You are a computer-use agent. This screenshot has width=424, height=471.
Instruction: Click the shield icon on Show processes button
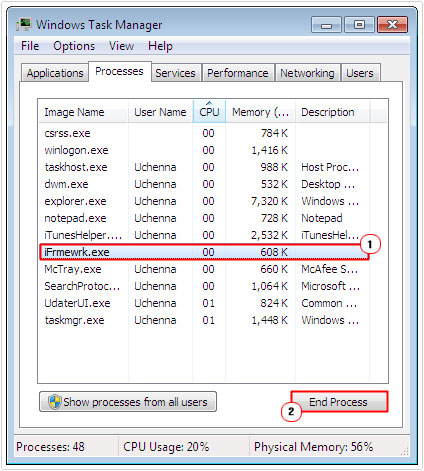click(54, 402)
